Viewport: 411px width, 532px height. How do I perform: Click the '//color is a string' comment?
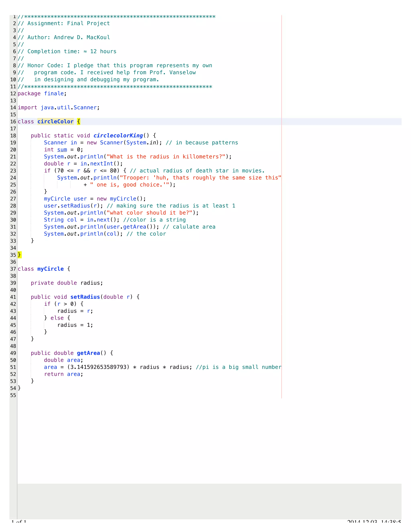[x=154, y=220]
